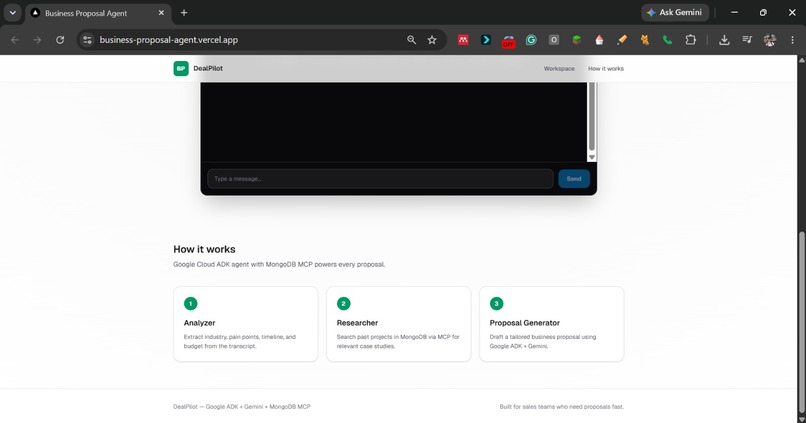Open the tab search dropdown arrow
The height and width of the screenshot is (423, 806).
[12, 13]
